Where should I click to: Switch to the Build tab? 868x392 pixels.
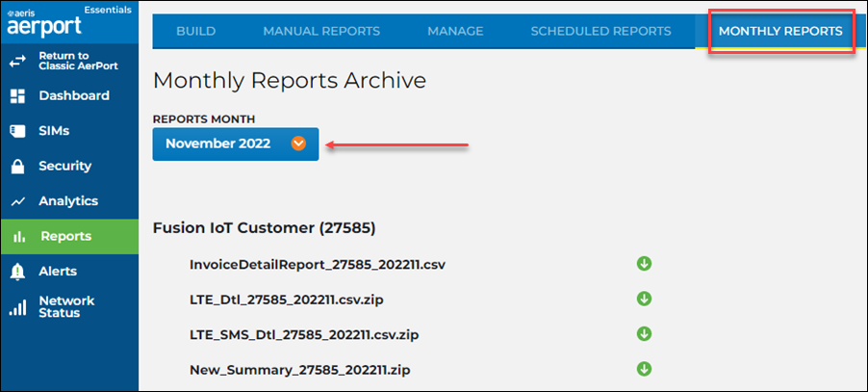coord(196,32)
